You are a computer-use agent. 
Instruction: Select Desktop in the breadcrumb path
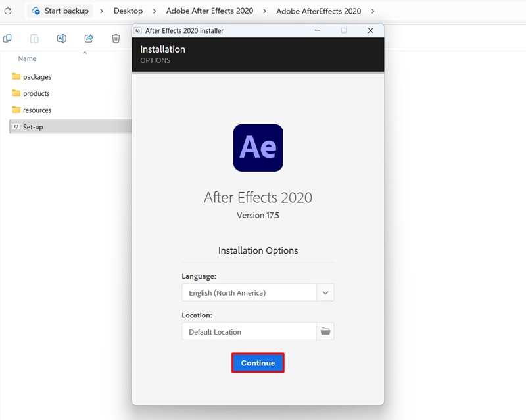128,11
